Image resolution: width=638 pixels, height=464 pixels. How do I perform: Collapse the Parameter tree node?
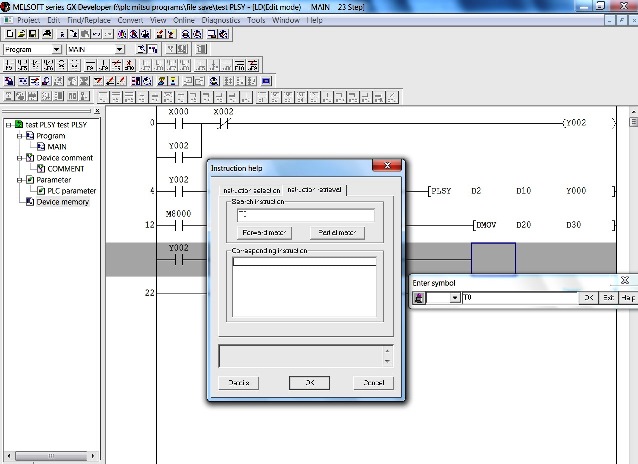tap(18, 180)
